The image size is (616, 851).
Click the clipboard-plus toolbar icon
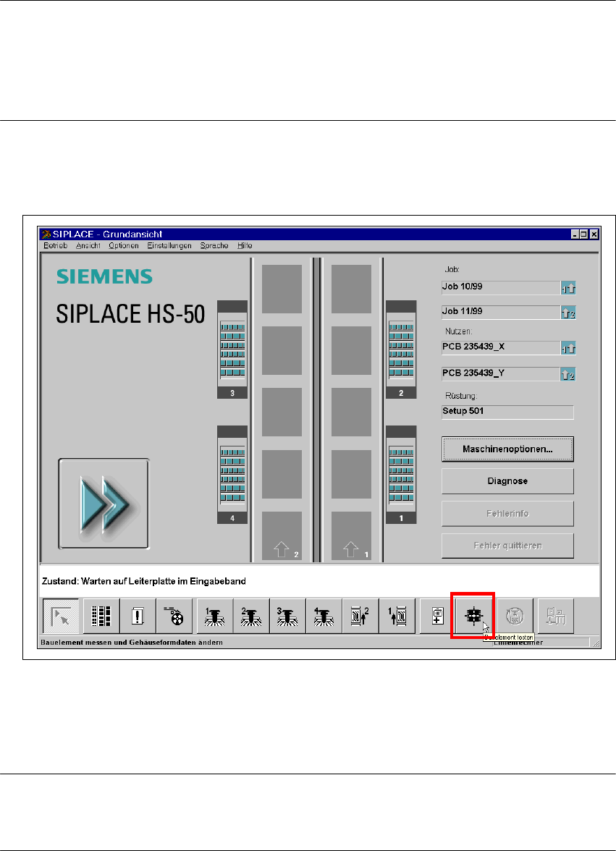click(437, 616)
